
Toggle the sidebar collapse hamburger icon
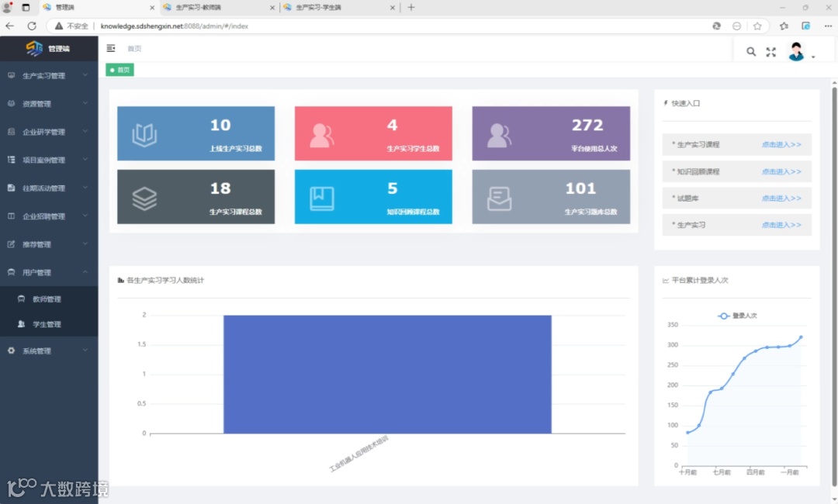[111, 49]
